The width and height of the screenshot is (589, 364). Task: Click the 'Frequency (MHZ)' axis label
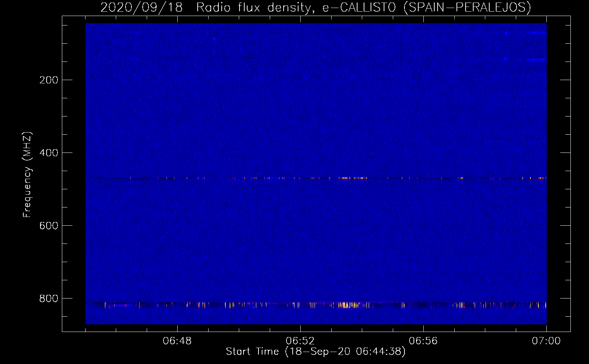[27, 174]
